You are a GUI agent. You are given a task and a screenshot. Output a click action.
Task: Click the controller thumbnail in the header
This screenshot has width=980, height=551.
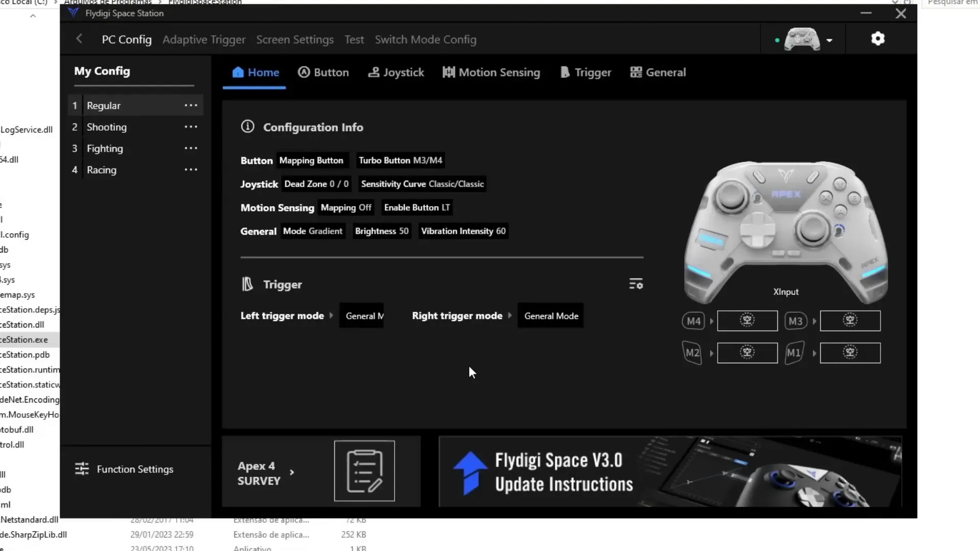[x=802, y=39]
